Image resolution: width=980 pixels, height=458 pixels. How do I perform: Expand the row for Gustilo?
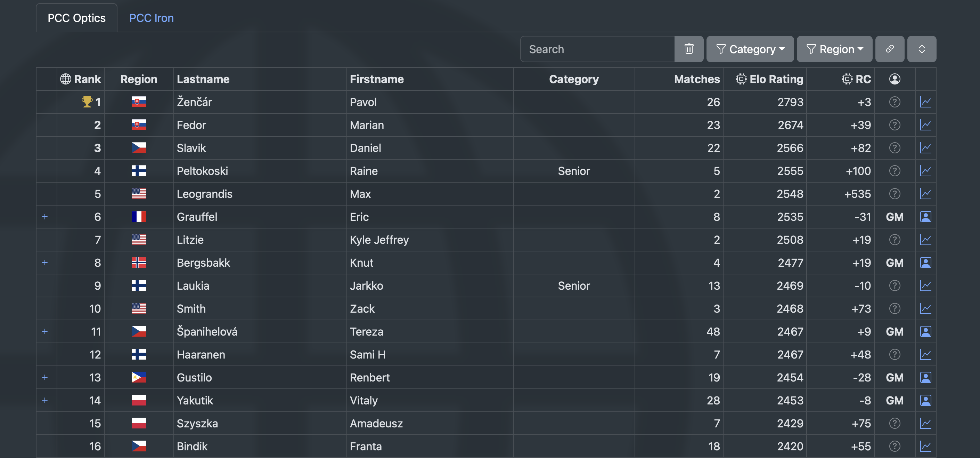click(45, 377)
